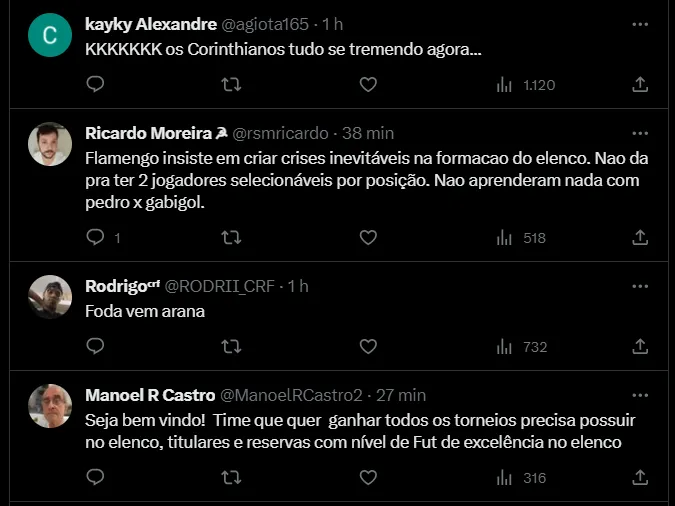Open Rodrigo's profile picture
The height and width of the screenshot is (506, 675).
49,297
